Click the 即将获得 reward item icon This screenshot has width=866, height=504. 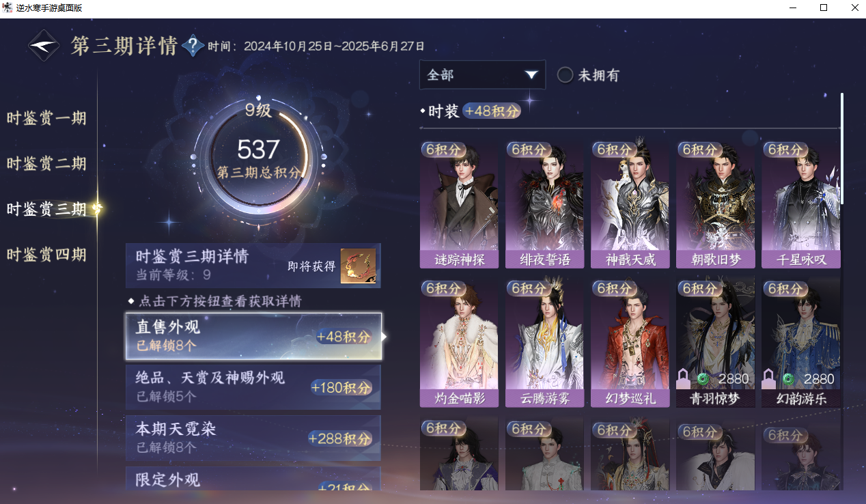click(x=359, y=266)
